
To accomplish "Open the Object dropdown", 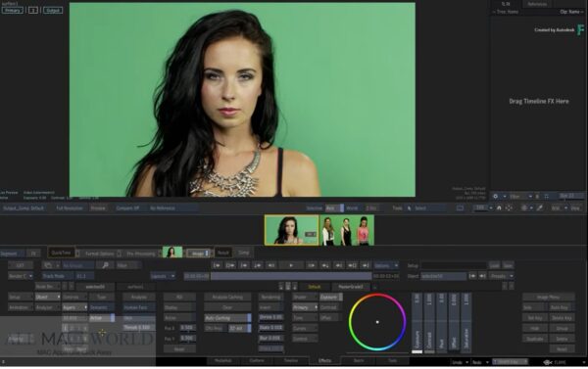I will (x=48, y=298).
